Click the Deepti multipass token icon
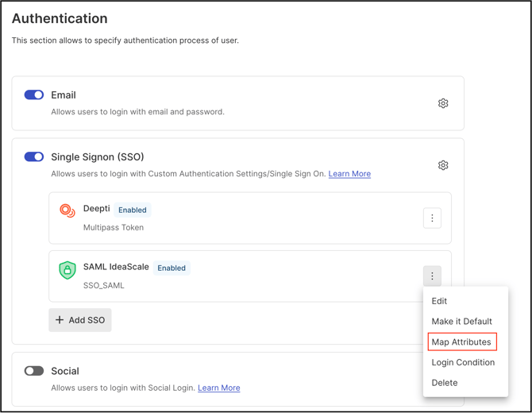532x413 pixels. 67,210
